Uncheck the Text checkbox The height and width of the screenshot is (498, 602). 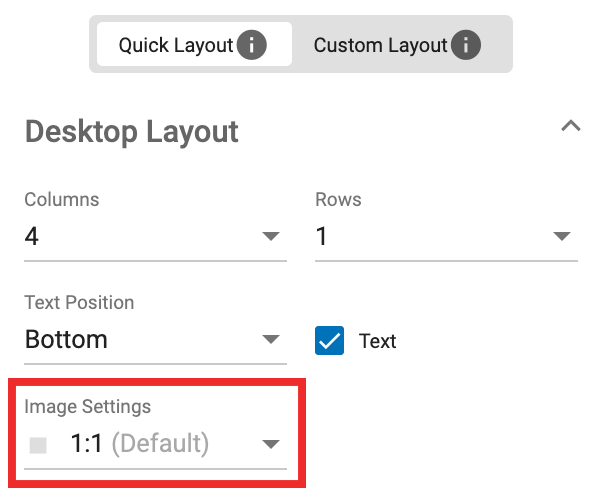point(330,341)
